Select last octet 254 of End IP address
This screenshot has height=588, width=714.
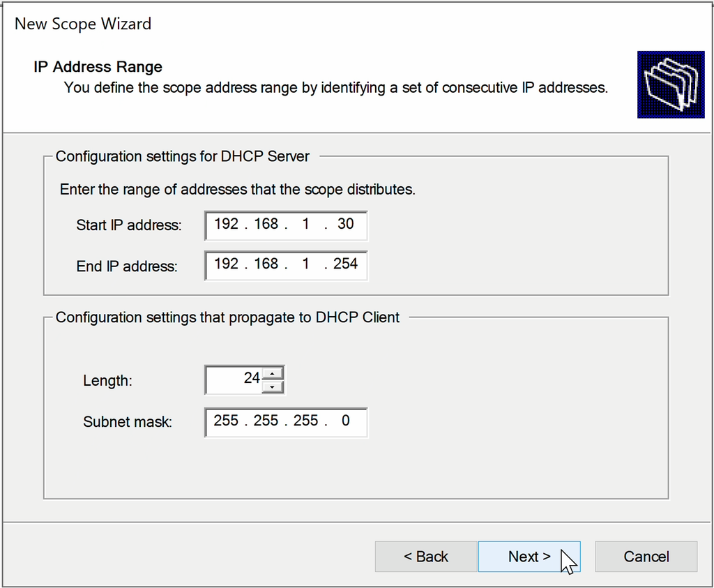(x=345, y=264)
